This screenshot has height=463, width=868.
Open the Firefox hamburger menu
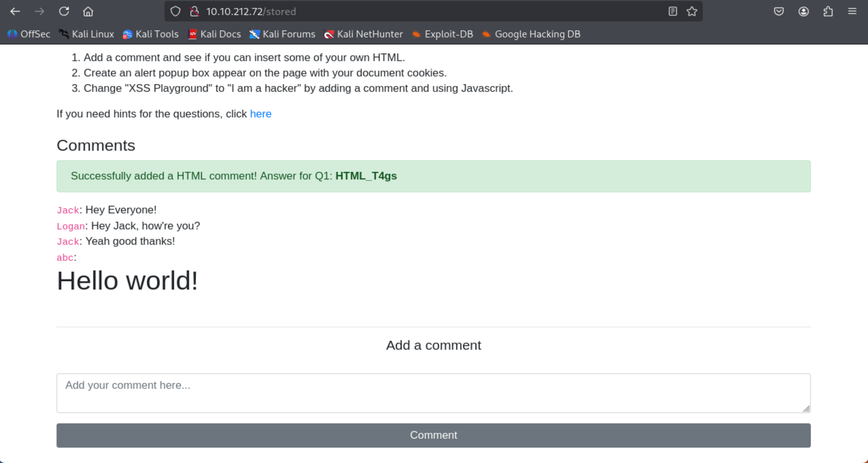point(852,11)
